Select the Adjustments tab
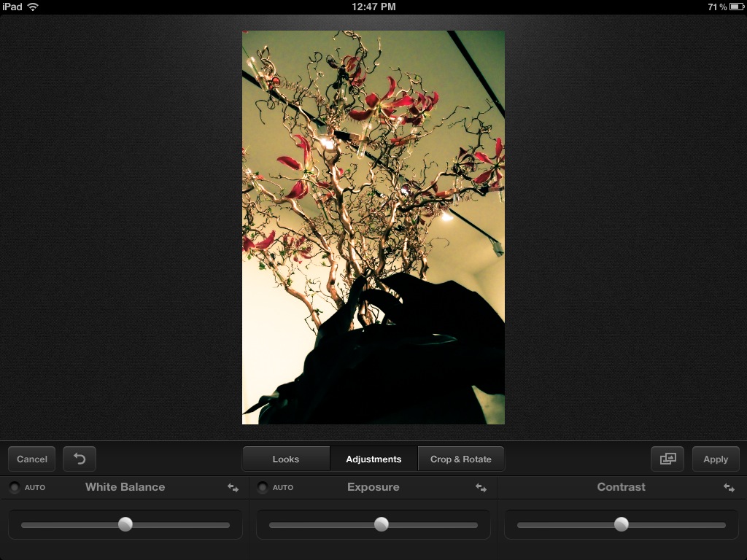Viewport: 747px width, 560px height. pos(373,459)
